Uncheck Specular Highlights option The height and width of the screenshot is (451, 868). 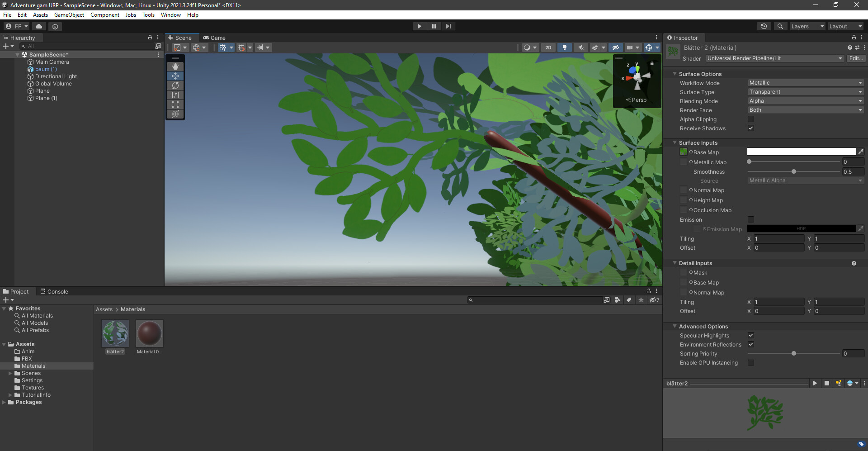(x=751, y=335)
